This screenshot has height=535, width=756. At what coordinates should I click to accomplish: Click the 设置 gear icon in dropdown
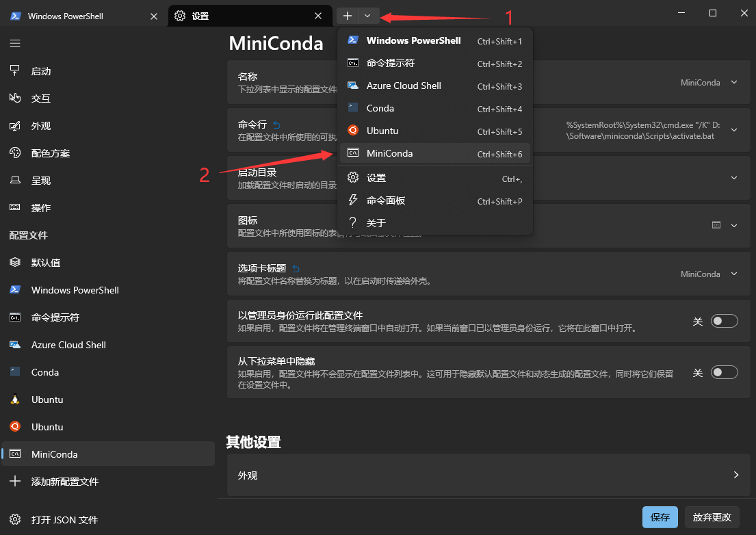tap(353, 177)
